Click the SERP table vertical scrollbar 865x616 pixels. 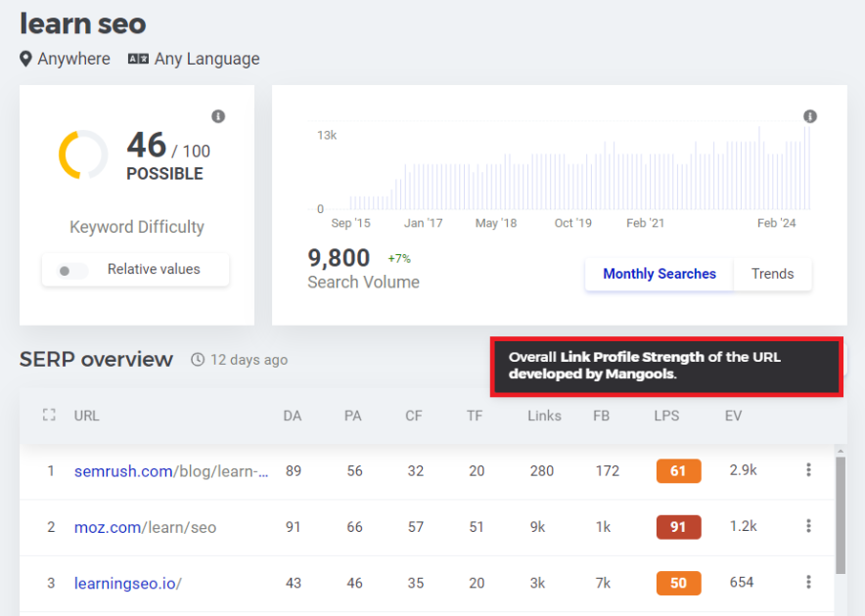841,515
